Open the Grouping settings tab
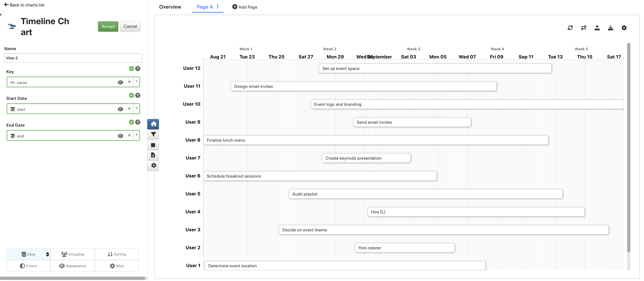 coord(73,254)
